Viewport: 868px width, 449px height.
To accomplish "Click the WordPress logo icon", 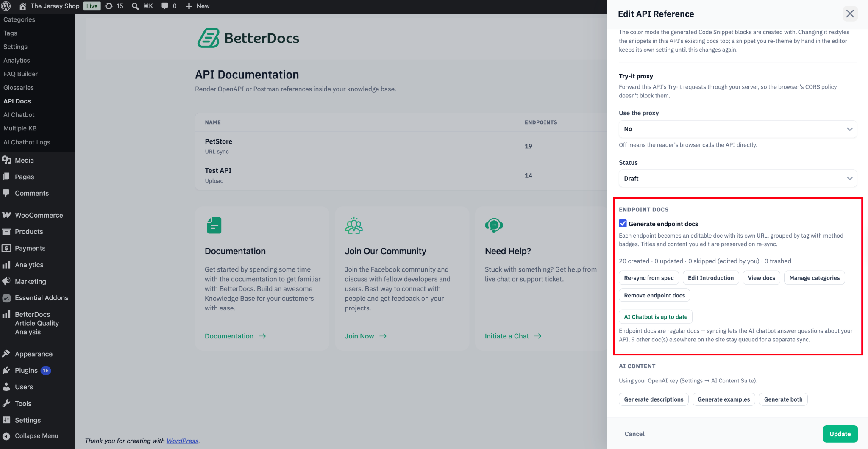I will tap(6, 6).
